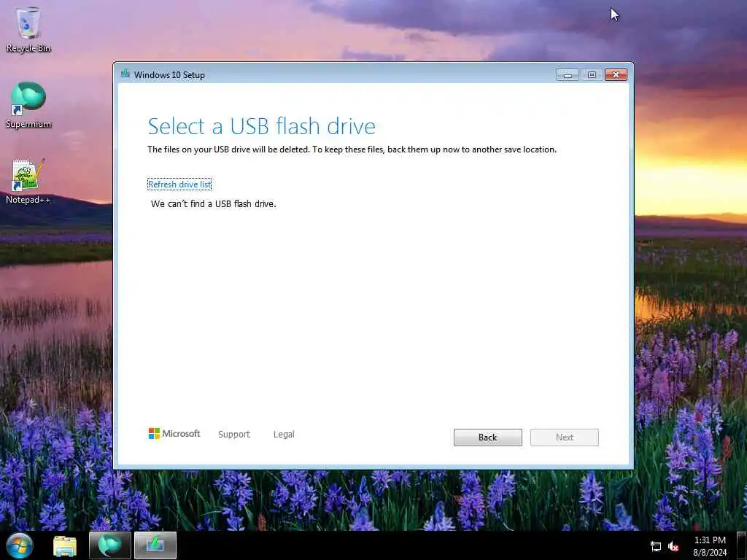The width and height of the screenshot is (747, 560).
Task: Open File Explorer from the taskbar
Action: tap(65, 545)
